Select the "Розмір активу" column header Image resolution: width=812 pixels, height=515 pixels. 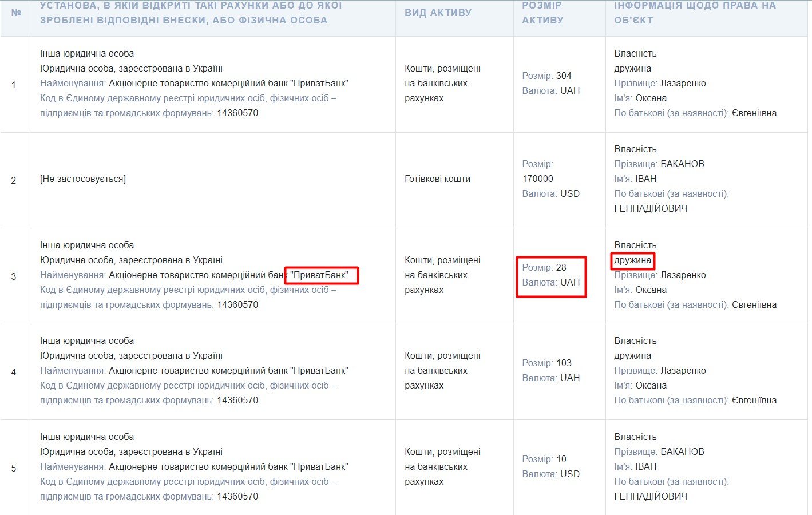[542, 13]
